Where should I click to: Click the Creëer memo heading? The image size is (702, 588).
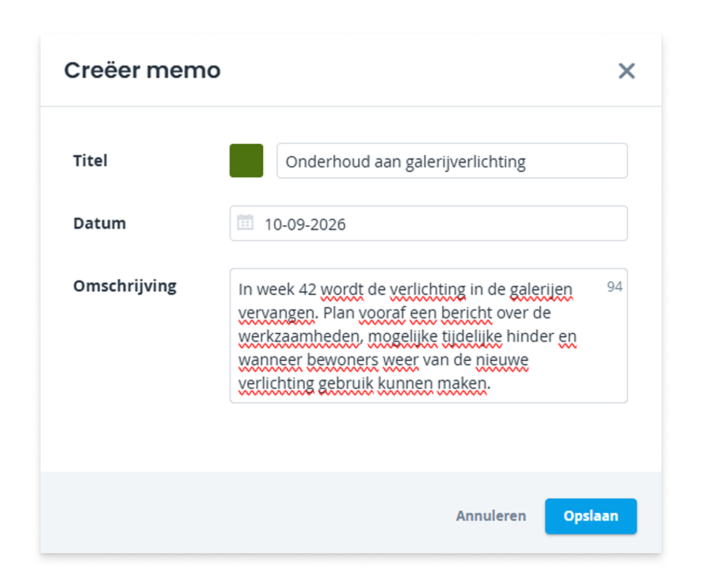142,71
